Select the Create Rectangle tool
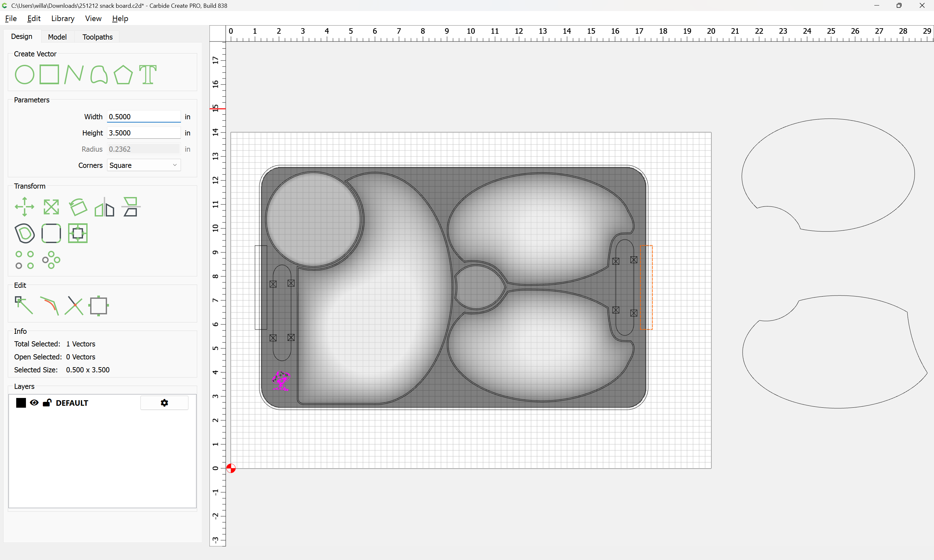Screen dimensions: 934x560 click(49, 74)
